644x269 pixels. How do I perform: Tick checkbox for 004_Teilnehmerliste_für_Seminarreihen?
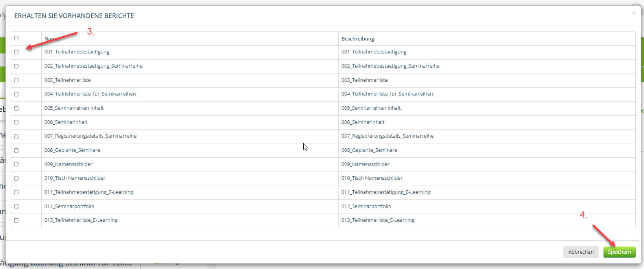(x=16, y=94)
